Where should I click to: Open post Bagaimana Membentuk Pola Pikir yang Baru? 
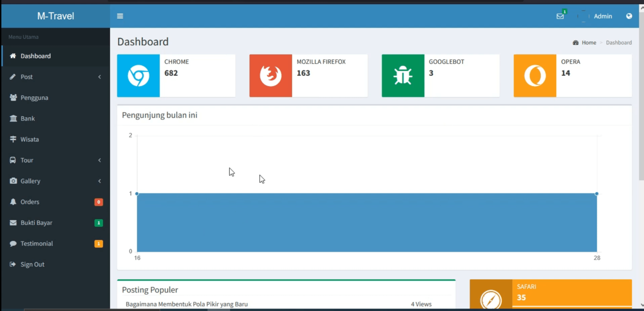coord(187,304)
